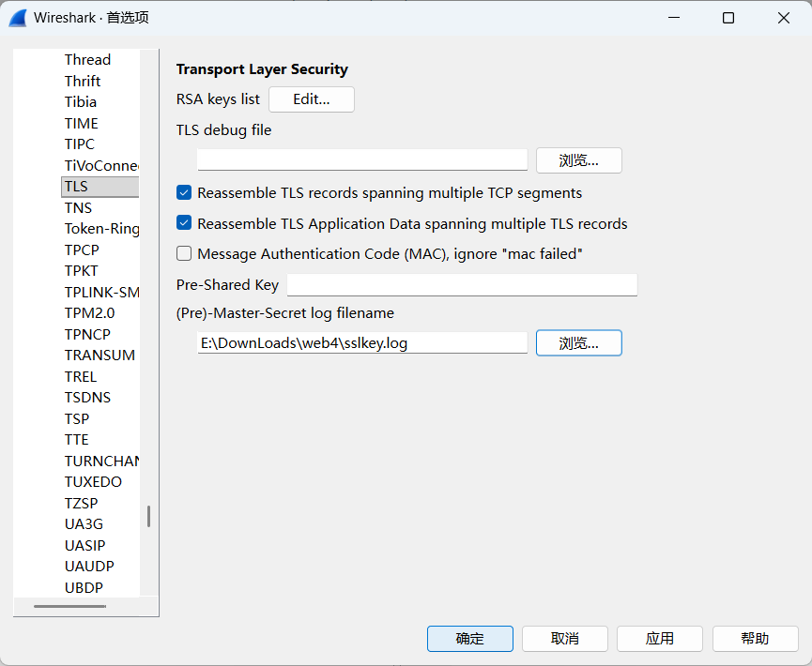812x666 pixels.
Task: Select TPM2.0 protocol
Action: point(89,313)
